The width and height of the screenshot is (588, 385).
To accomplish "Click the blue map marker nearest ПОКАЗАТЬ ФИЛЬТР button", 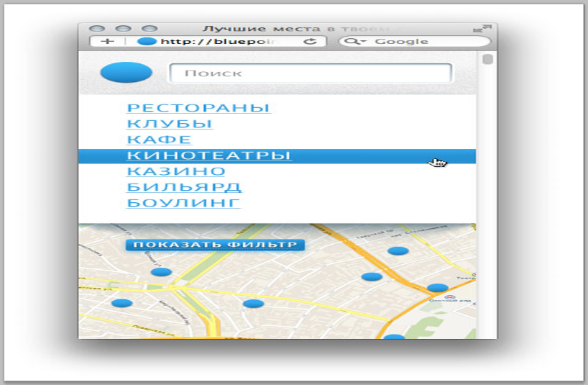I will pyautogui.click(x=161, y=272).
